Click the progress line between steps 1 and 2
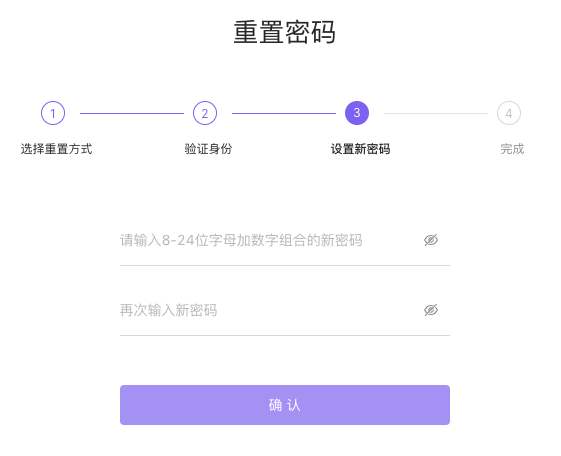561x456 pixels. tap(132, 113)
